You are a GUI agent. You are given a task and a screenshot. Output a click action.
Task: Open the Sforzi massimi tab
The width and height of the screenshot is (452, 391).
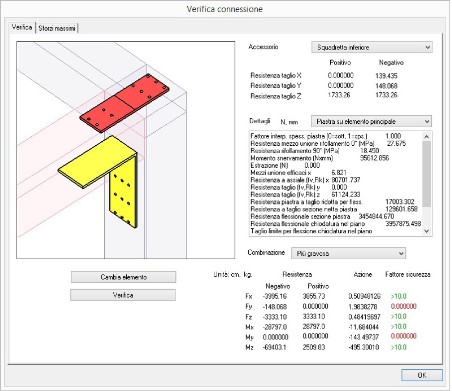(x=57, y=28)
